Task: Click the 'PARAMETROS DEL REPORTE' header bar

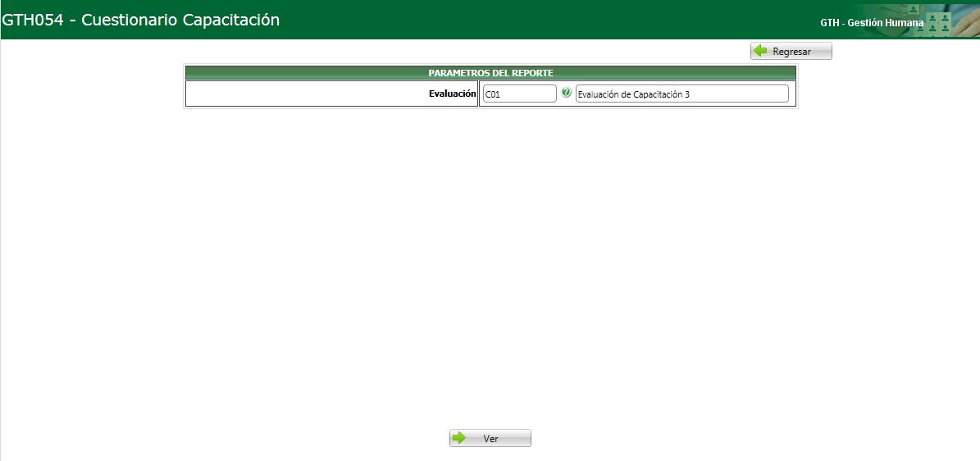Action: coord(490,73)
